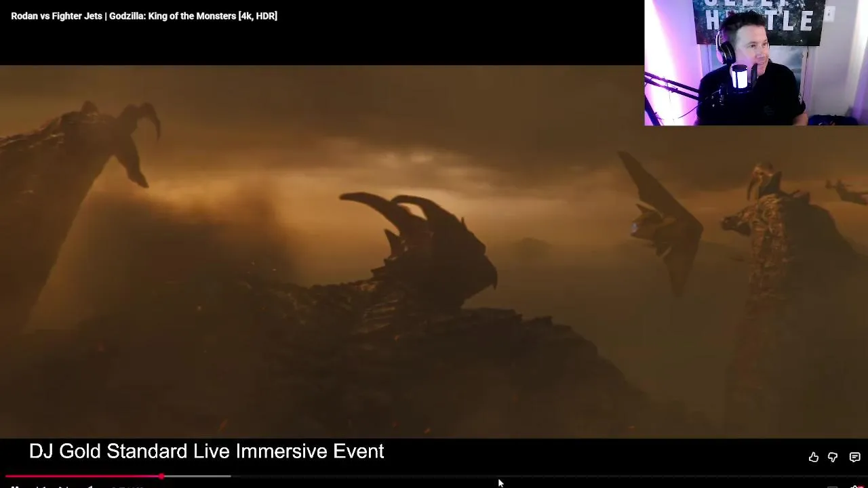Click the thumbs-up like icon

click(x=813, y=457)
